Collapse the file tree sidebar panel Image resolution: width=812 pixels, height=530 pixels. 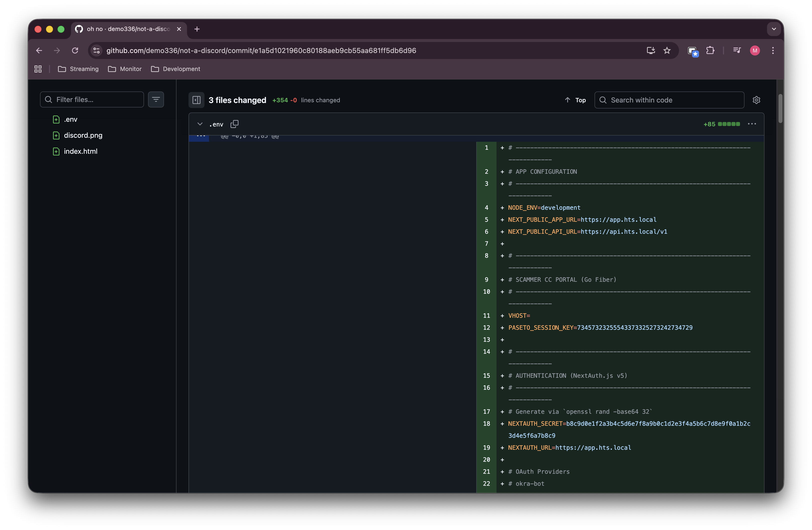click(x=196, y=100)
